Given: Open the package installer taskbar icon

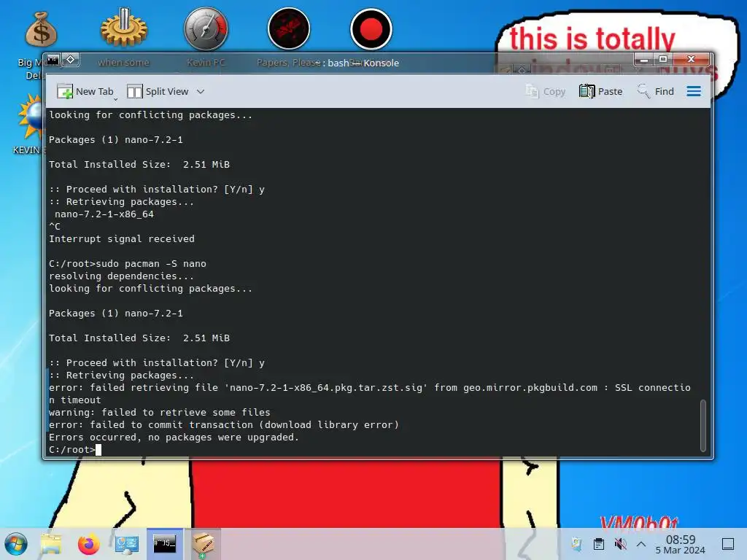Looking at the screenshot, I should click(x=203, y=544).
